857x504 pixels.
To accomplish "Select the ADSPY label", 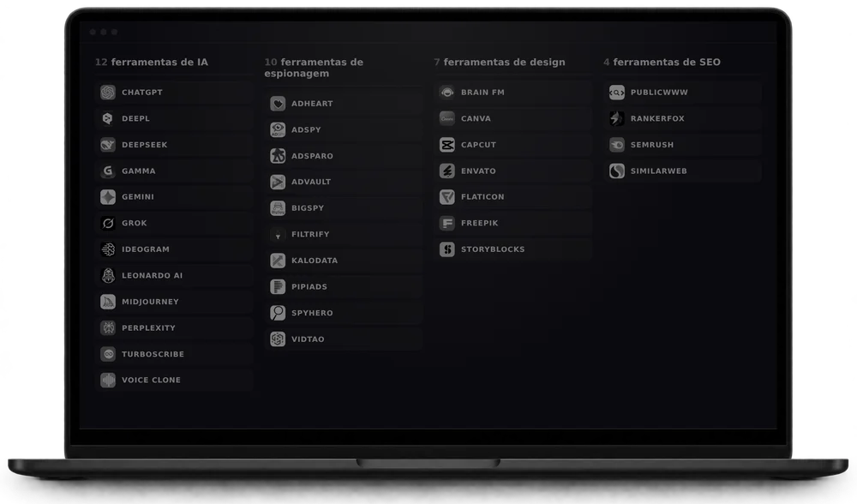I will pyautogui.click(x=306, y=129).
